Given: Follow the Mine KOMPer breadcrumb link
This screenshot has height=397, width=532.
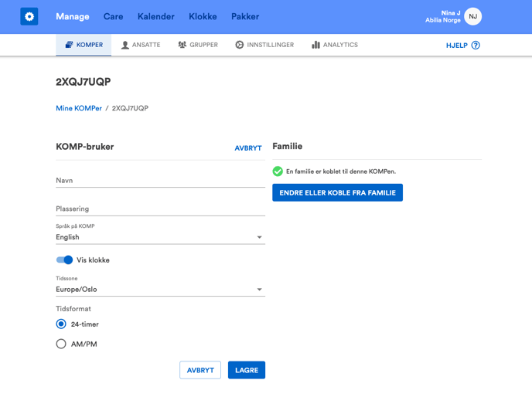Looking at the screenshot, I should point(79,108).
